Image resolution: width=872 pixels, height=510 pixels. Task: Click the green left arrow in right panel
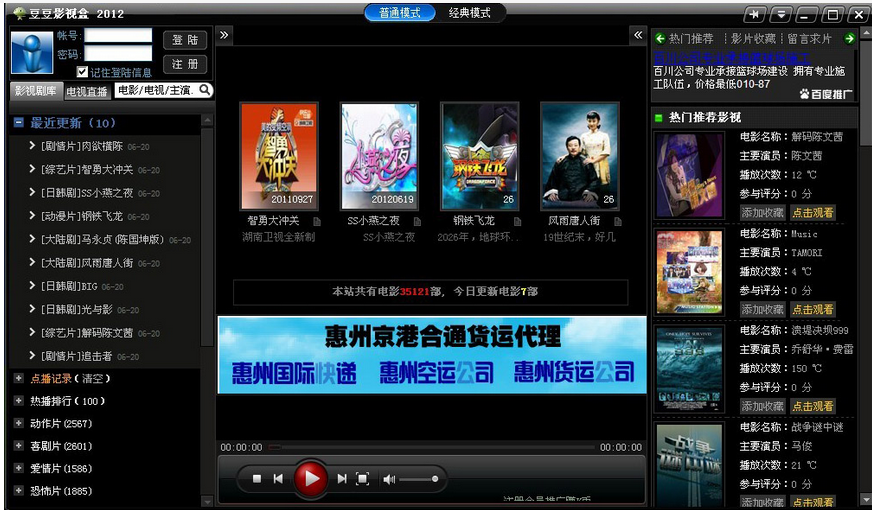(660, 38)
